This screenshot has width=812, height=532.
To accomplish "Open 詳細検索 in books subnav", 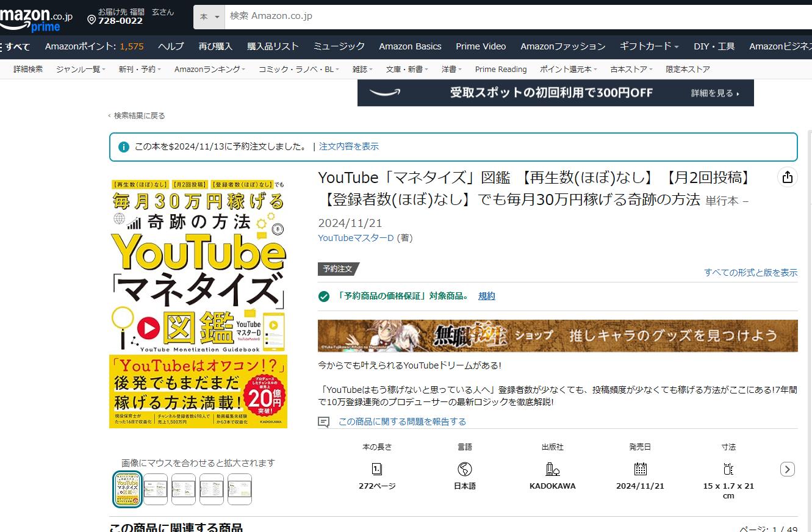I will 28,70.
